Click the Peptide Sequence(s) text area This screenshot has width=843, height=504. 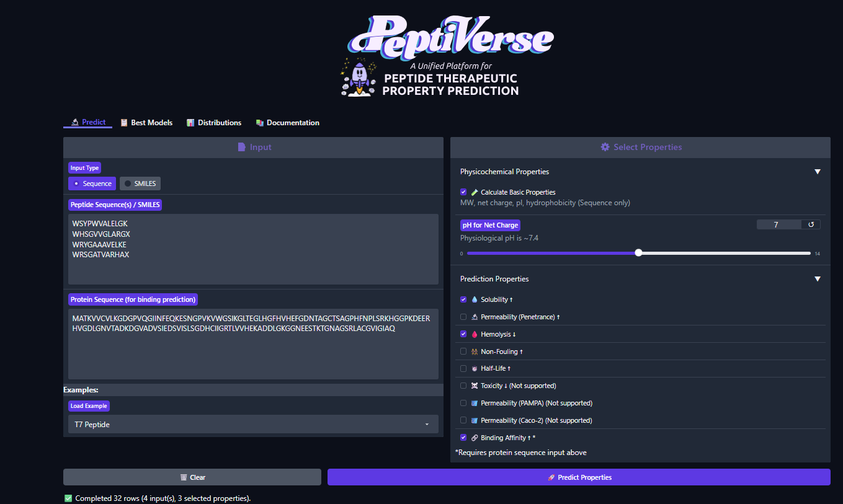pyautogui.click(x=253, y=249)
